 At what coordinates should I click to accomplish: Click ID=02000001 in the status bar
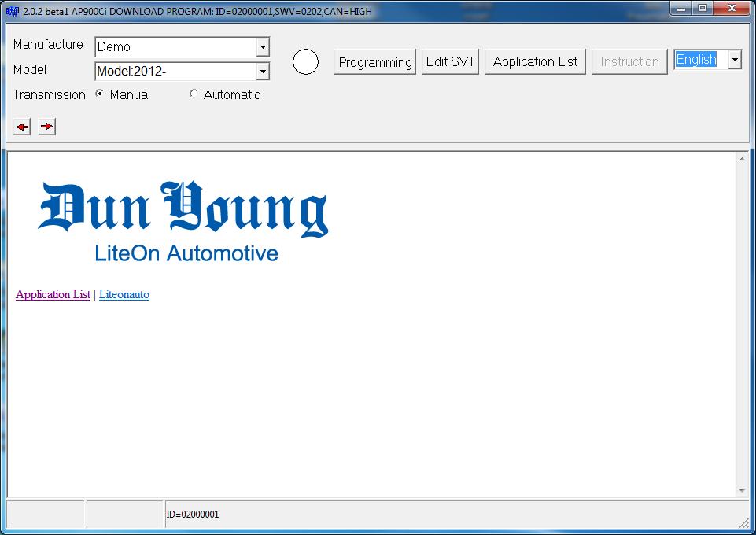[193, 515]
